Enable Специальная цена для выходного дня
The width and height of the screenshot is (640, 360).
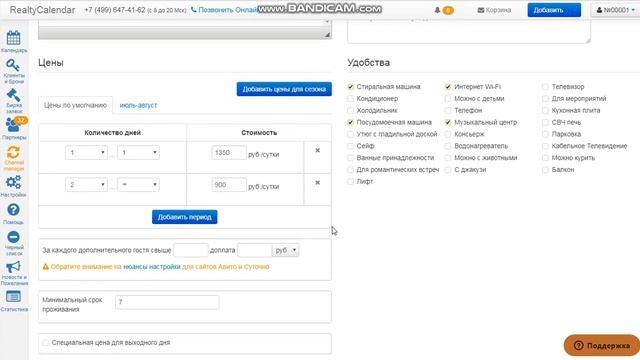point(45,342)
